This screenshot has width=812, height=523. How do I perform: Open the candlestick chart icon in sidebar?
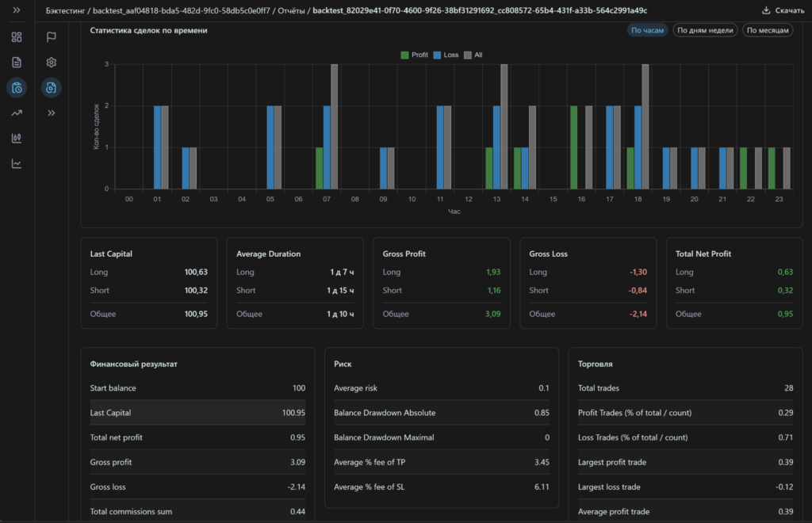[x=17, y=138]
